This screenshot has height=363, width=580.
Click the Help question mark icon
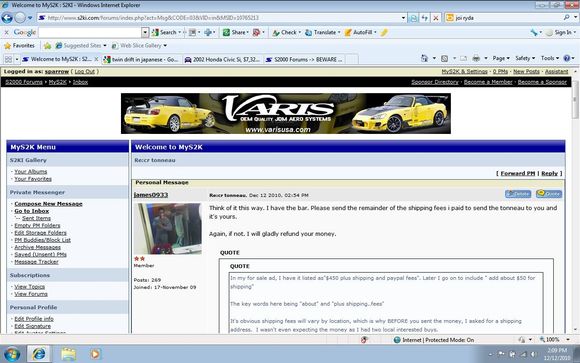(566, 58)
